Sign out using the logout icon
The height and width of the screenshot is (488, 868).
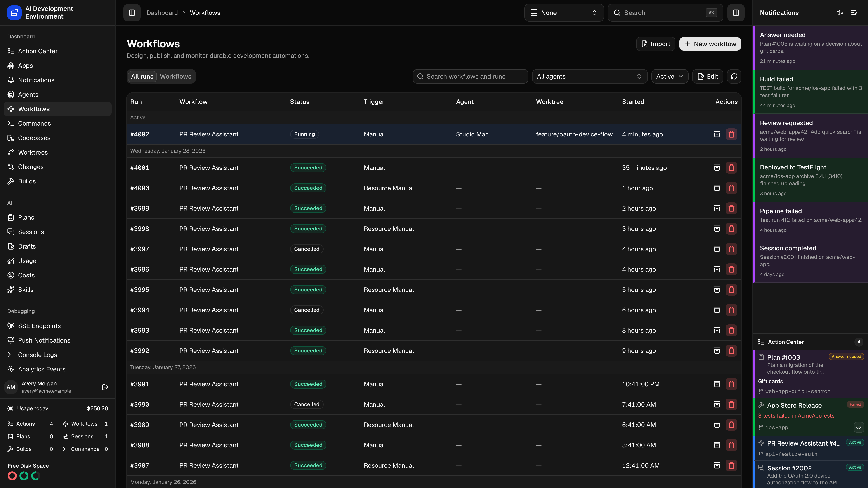(105, 387)
